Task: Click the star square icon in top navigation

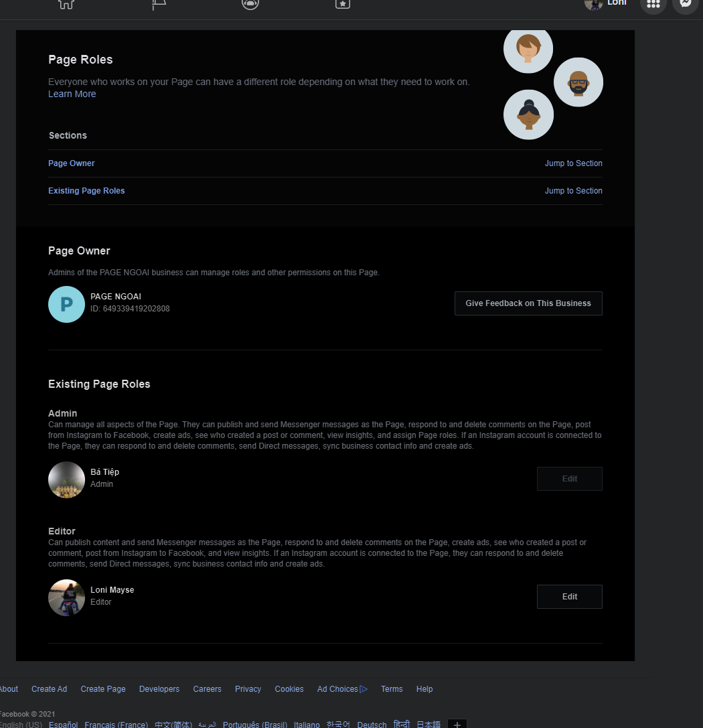Action: point(342,4)
